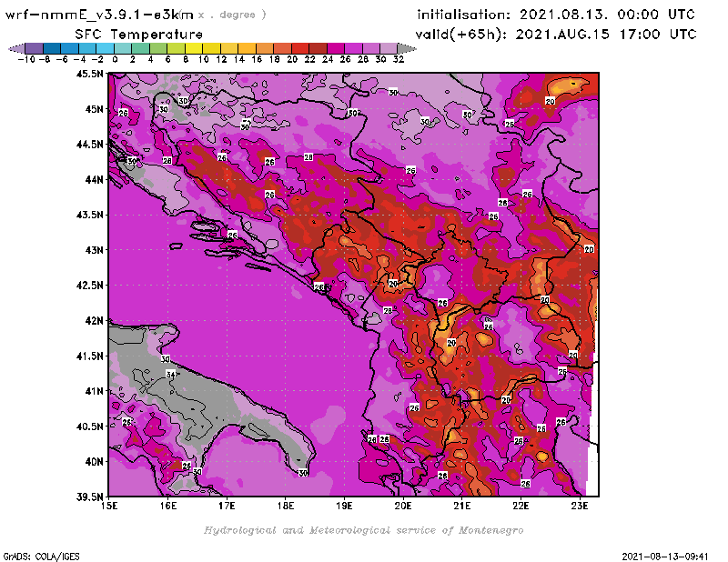The image size is (728, 562).
Task: Click the "39.5N" latitude label
Action: [x=89, y=497]
